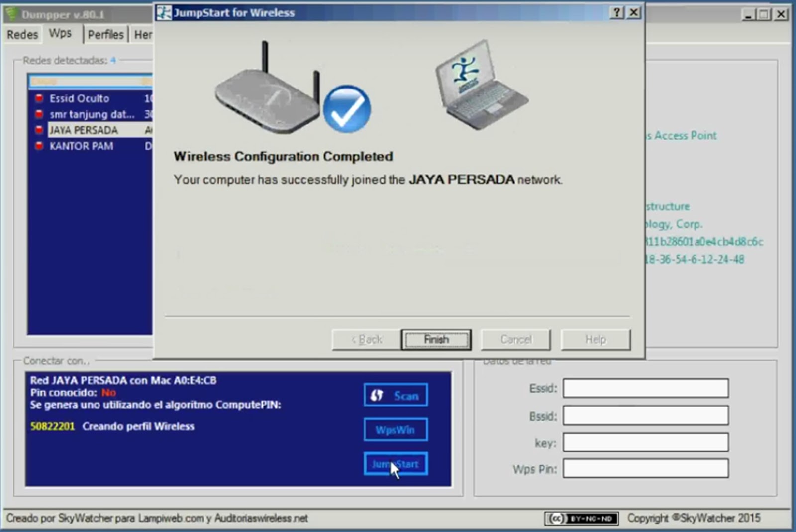This screenshot has height=532, width=796.
Task: Click the network list column header
Action: coord(91,81)
